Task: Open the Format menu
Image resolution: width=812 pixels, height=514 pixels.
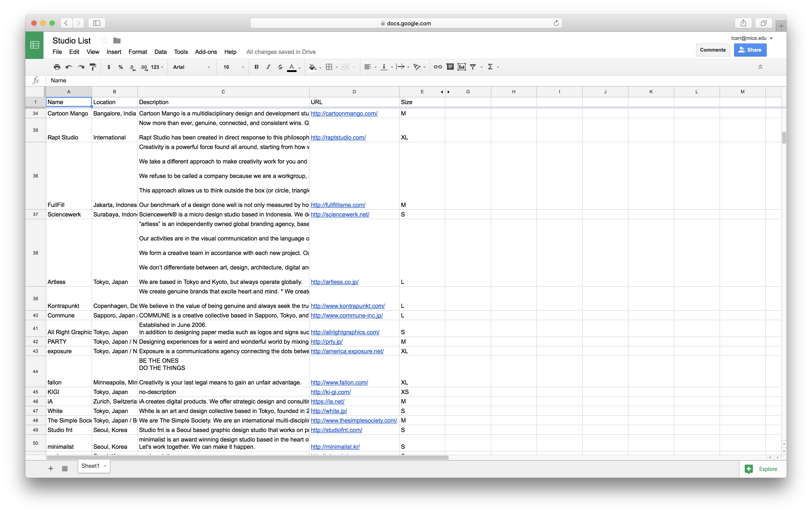Action: click(138, 52)
